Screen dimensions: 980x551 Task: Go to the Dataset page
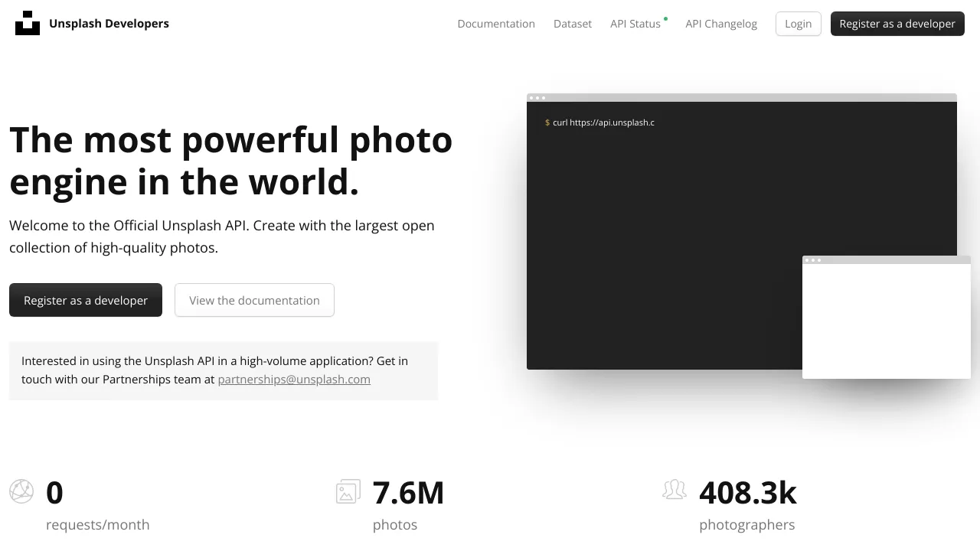pos(573,24)
